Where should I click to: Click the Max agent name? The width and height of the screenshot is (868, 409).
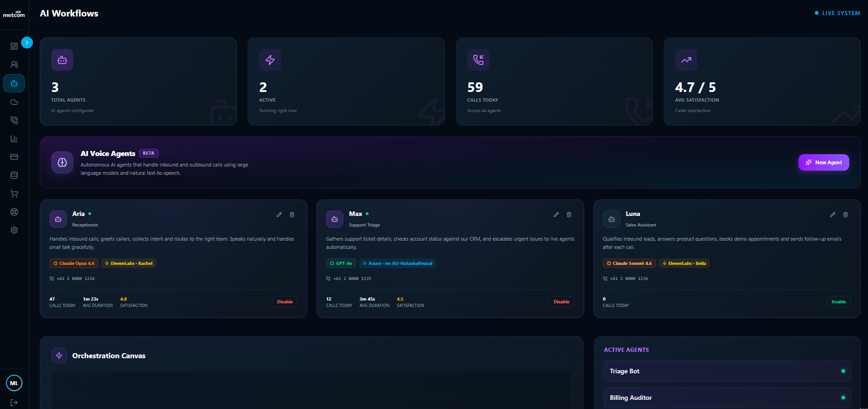pos(355,214)
